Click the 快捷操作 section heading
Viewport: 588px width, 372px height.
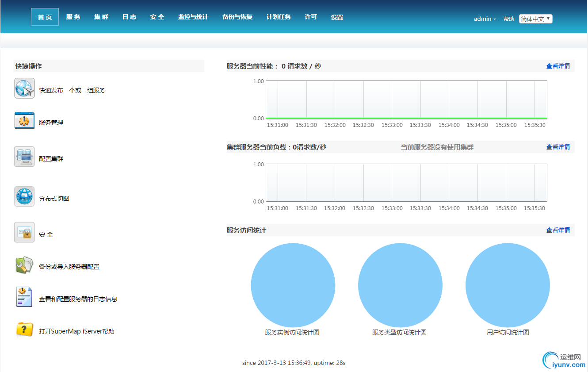coord(28,66)
